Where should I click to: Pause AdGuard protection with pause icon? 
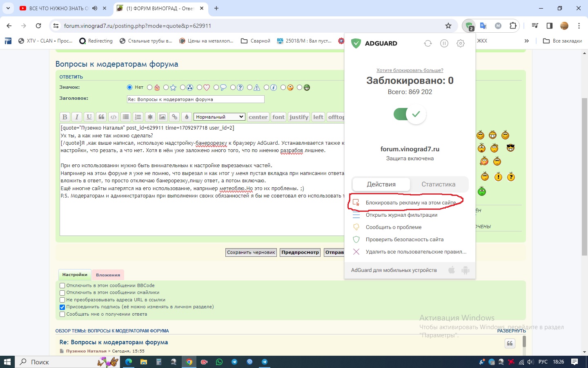click(444, 43)
